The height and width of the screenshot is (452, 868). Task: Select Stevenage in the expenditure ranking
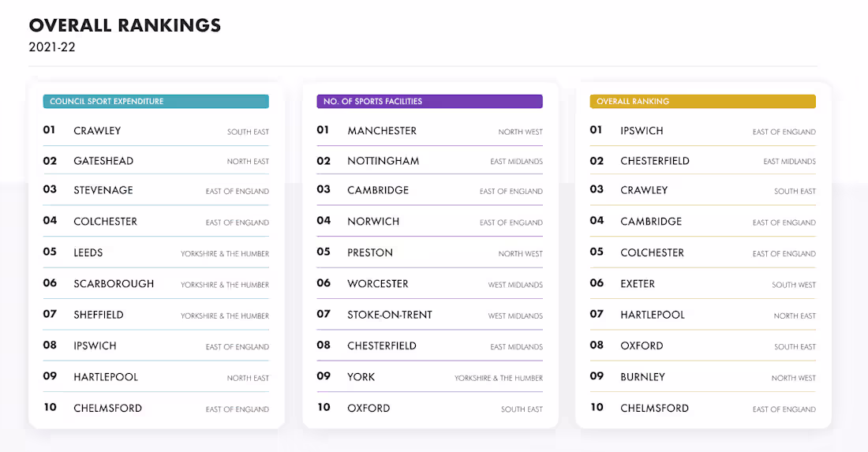(103, 190)
